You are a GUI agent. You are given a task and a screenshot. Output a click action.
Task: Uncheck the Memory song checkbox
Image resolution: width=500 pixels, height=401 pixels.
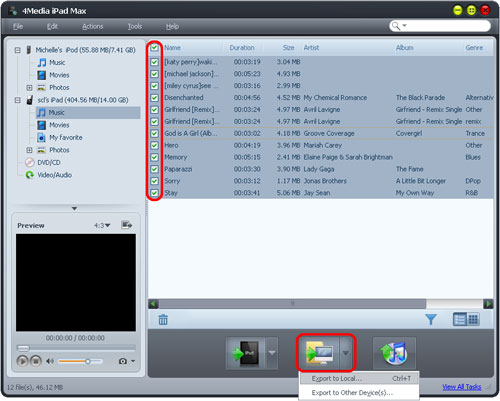click(154, 157)
